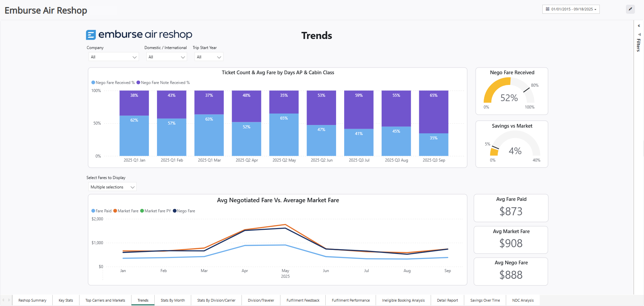Switch to the Stats By Month tab
The width and height of the screenshot is (644, 306).
(x=172, y=300)
